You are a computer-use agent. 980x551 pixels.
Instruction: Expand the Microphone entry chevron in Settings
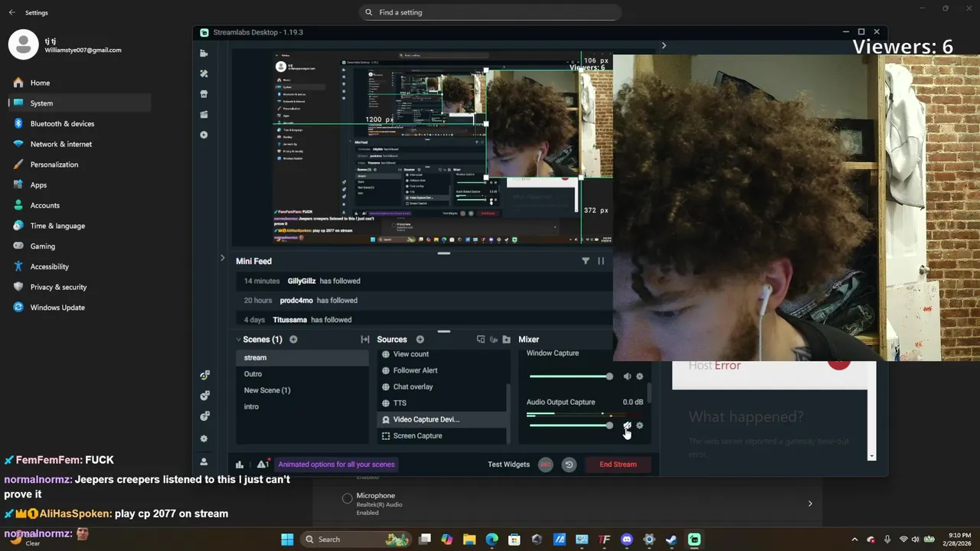[810, 504]
